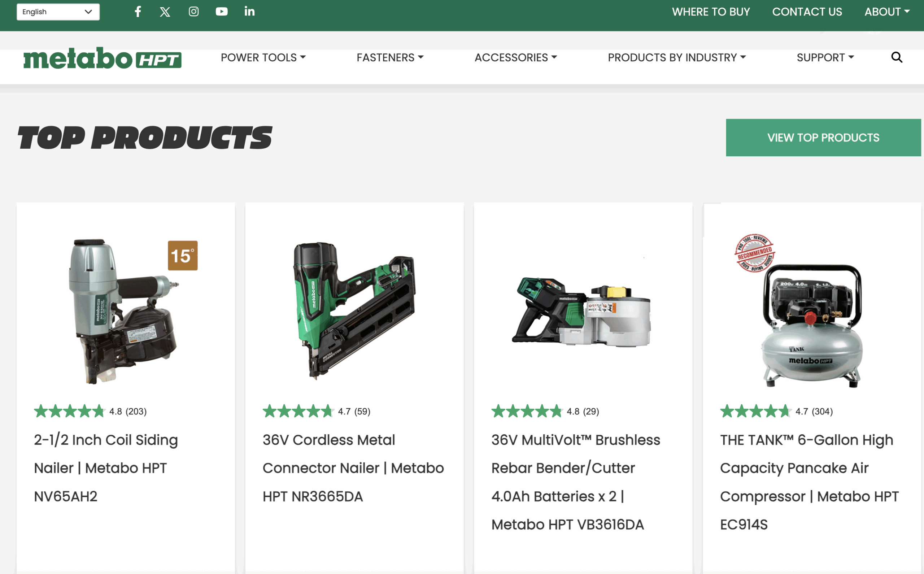
Task: Click the 4.8 (203) star rating
Action: click(x=90, y=411)
